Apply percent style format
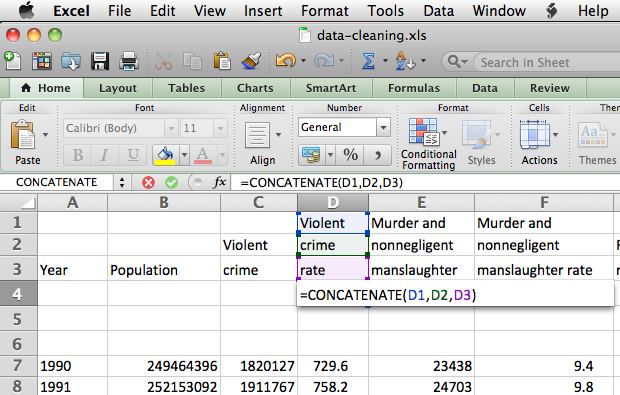 tap(350, 155)
